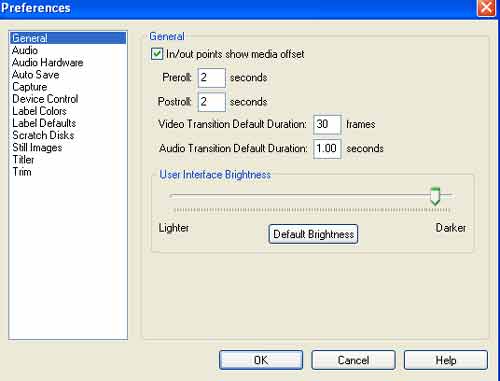Select General in the preferences list
This screenshot has height=381, width=500.
click(68, 38)
